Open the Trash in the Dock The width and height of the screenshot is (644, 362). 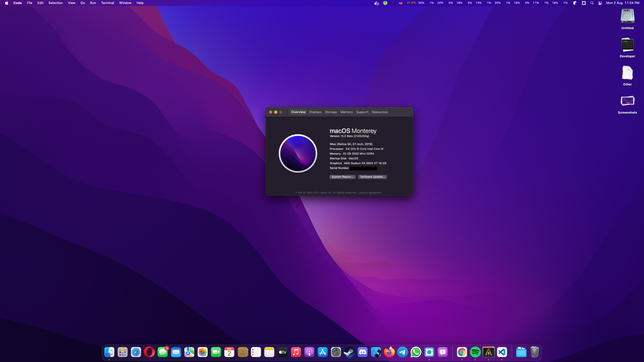[x=535, y=352]
